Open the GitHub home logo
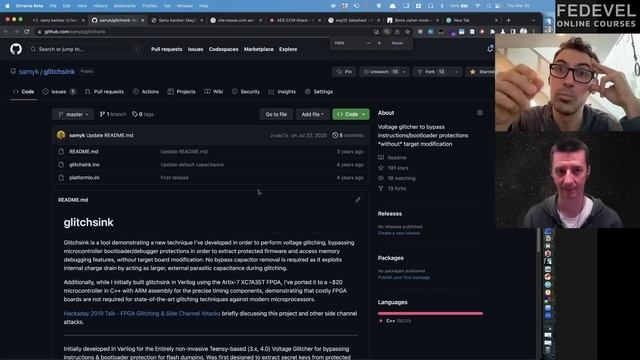 tap(16, 49)
